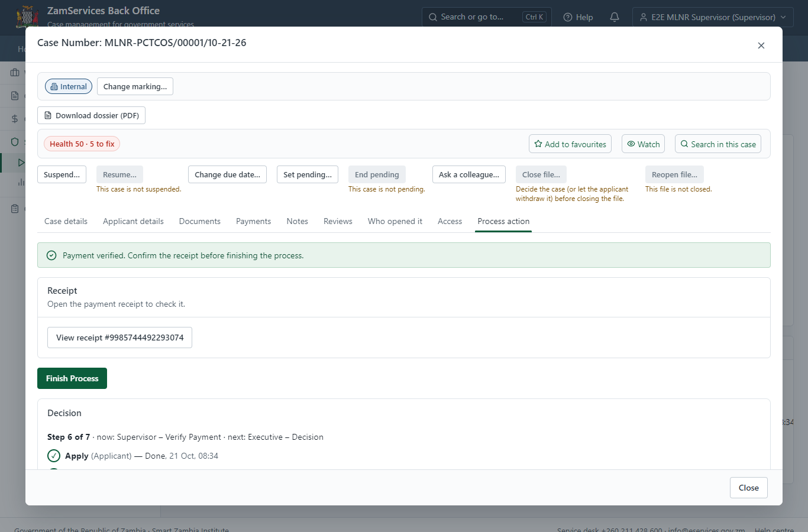This screenshot has width=808, height=532.
Task: Click the Close button in dialog footer
Action: tap(749, 488)
